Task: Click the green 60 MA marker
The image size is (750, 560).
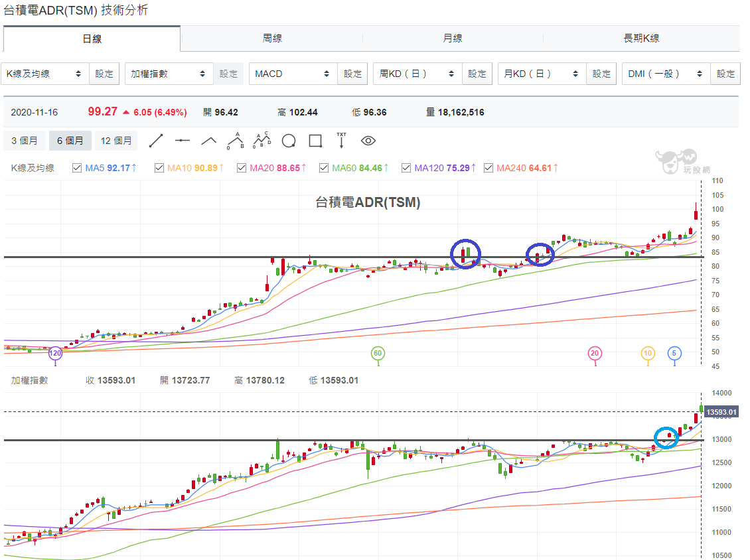Action: click(x=378, y=354)
